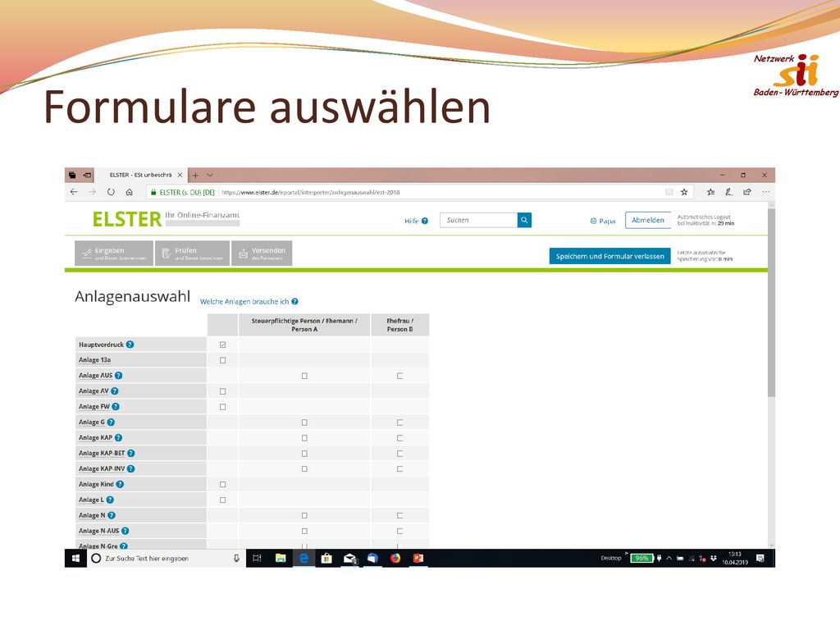Switch to the Versenden step tab
The image size is (840, 630).
(x=262, y=253)
